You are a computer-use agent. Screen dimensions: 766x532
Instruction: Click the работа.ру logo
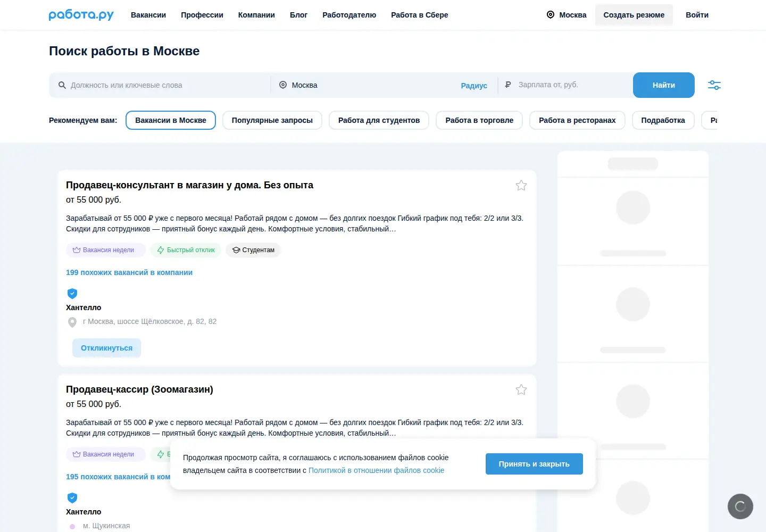[81, 15]
